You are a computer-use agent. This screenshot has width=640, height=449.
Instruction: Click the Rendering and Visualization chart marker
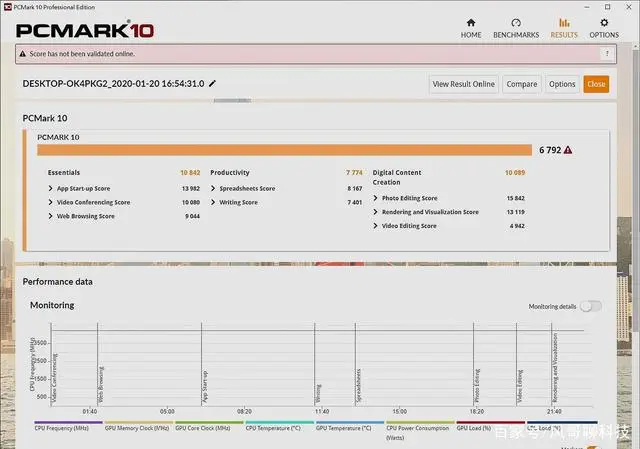pos(555,367)
